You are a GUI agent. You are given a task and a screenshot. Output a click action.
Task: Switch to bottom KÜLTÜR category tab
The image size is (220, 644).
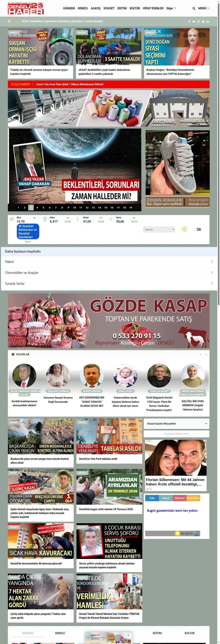point(189,633)
